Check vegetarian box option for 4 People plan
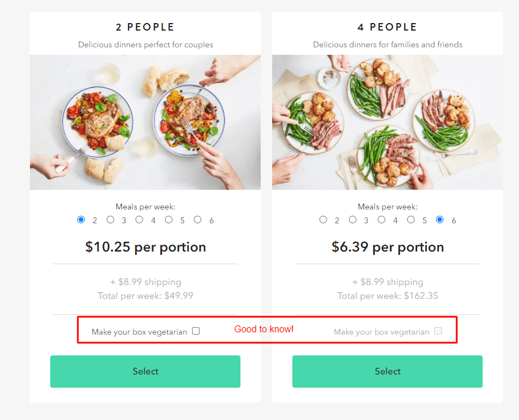This screenshot has width=519, height=420. 438,331
